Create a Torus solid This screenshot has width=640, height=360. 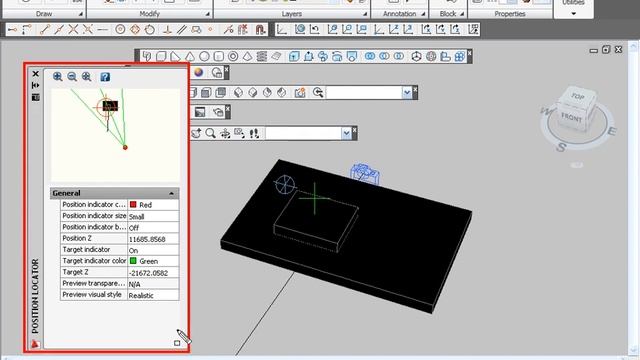(x=233, y=56)
